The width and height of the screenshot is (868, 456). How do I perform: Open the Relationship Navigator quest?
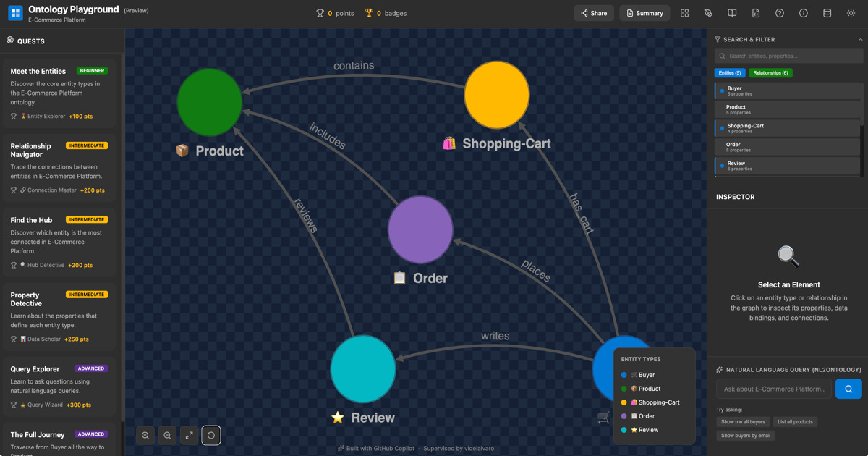point(59,169)
